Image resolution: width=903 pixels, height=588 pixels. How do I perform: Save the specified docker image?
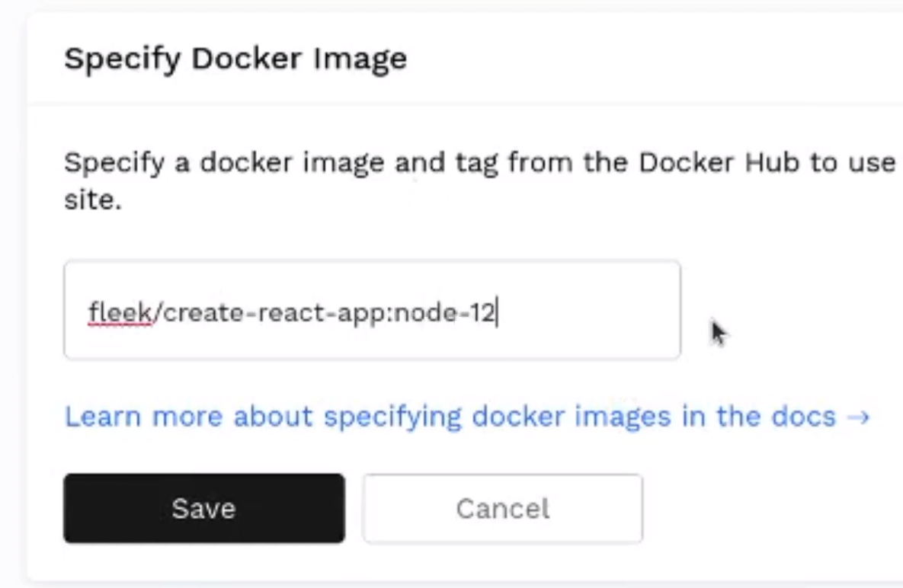(203, 509)
